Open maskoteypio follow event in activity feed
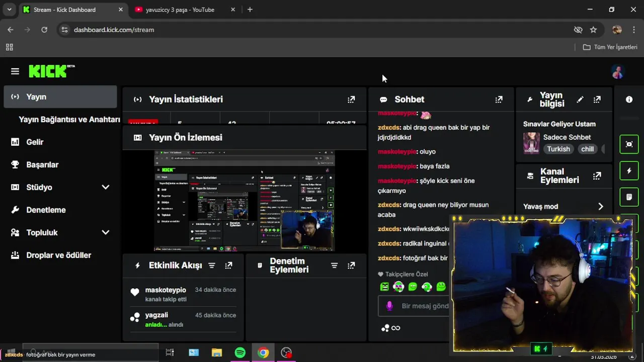This screenshot has height=362, width=644. [x=183, y=294]
